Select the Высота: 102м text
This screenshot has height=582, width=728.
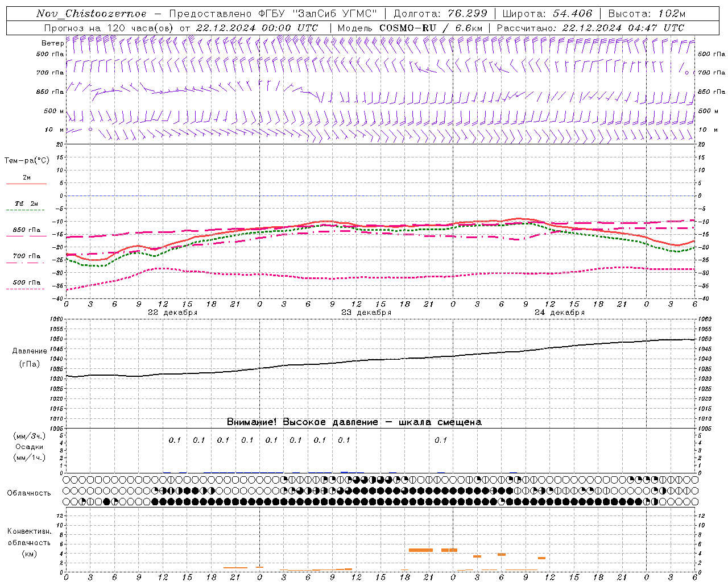[x=647, y=14]
